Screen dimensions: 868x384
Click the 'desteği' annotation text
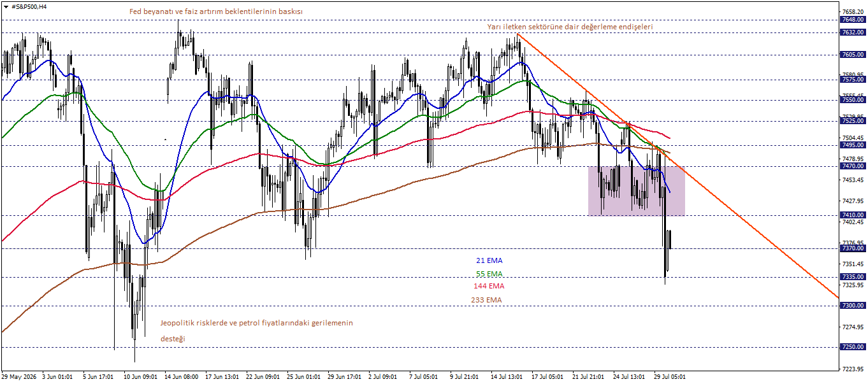pyautogui.click(x=172, y=339)
